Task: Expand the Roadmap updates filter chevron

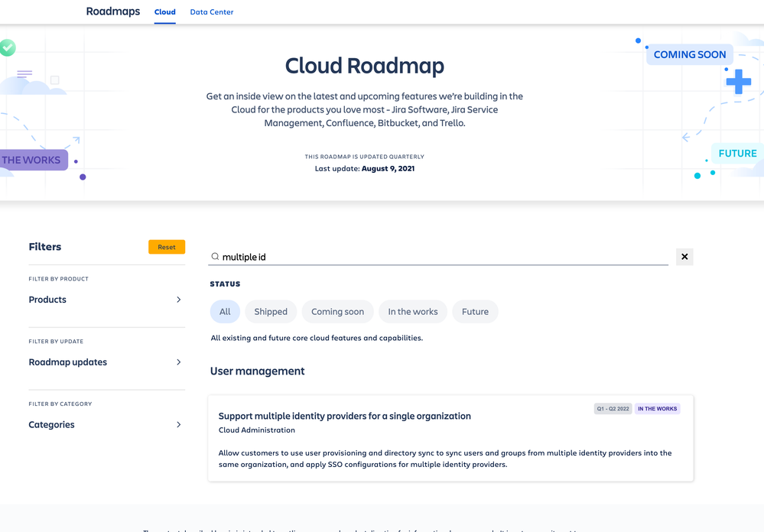Action: tap(179, 362)
